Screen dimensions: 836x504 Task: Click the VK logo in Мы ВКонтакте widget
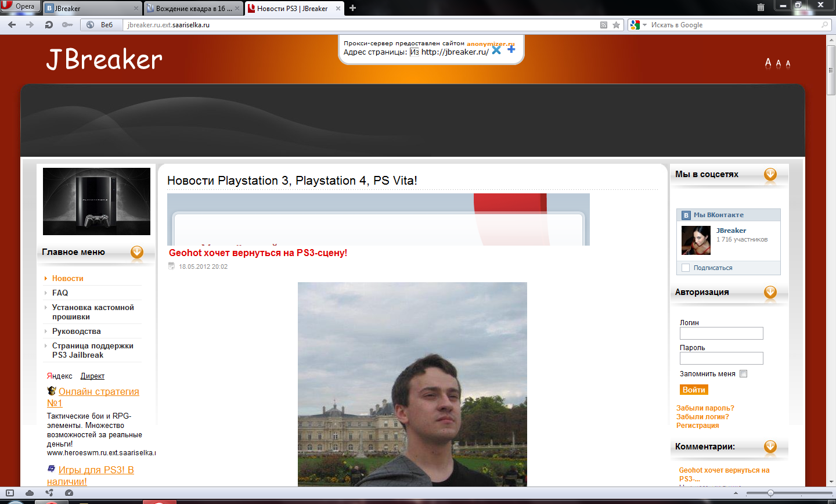tap(686, 215)
